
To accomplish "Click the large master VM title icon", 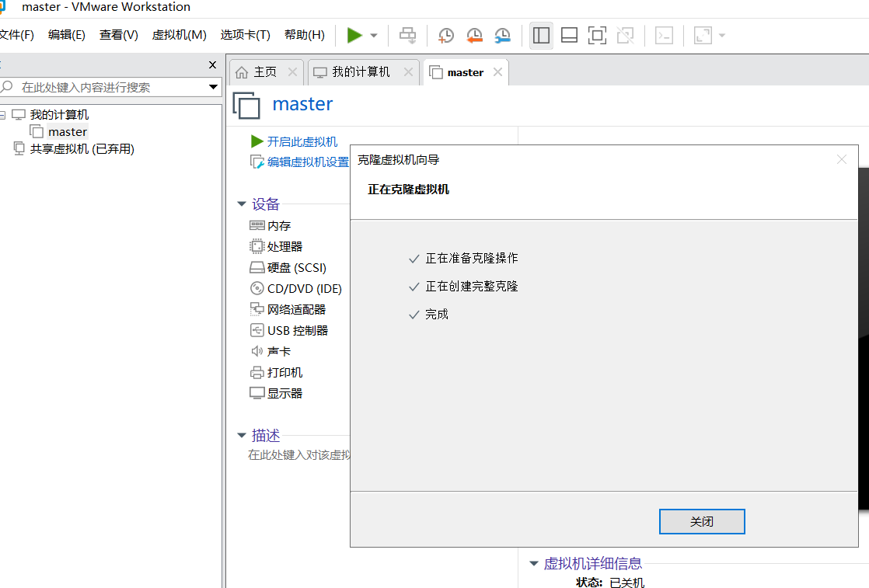I will pyautogui.click(x=246, y=106).
